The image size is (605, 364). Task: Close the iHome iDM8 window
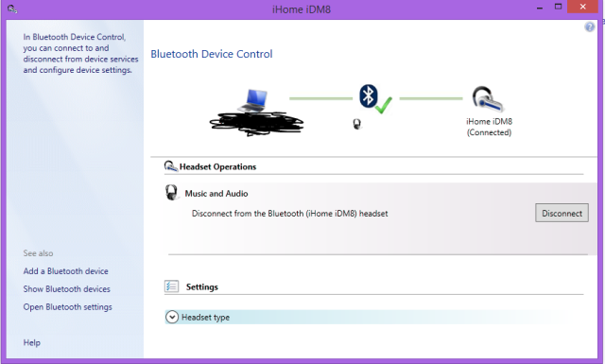(582, 7)
